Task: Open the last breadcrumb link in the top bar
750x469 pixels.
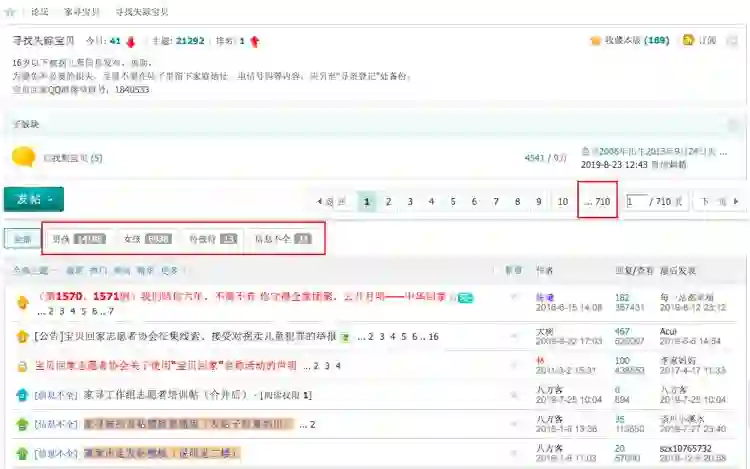Action: point(142,12)
